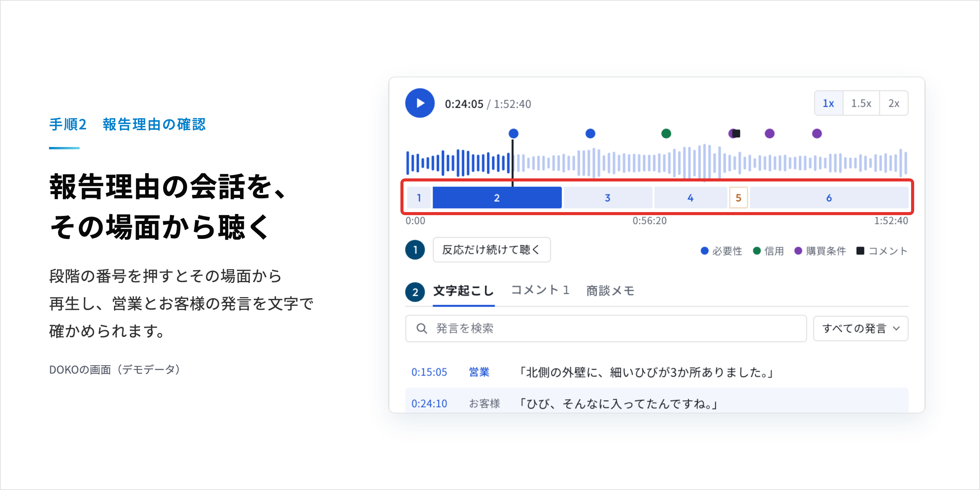Click elapsed time 0:24:05

pos(464,104)
